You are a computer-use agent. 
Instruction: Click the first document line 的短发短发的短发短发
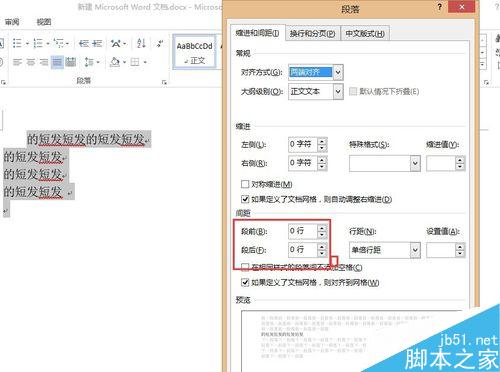86,139
